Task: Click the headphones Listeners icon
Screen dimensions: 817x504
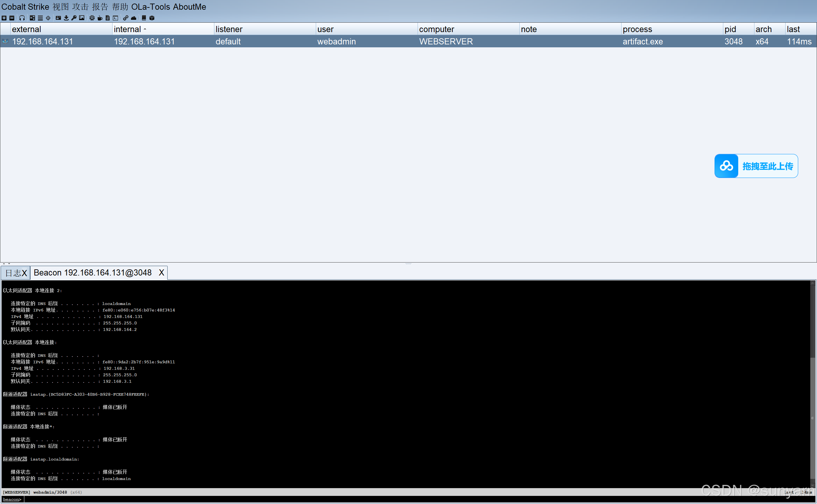Action: pyautogui.click(x=22, y=18)
